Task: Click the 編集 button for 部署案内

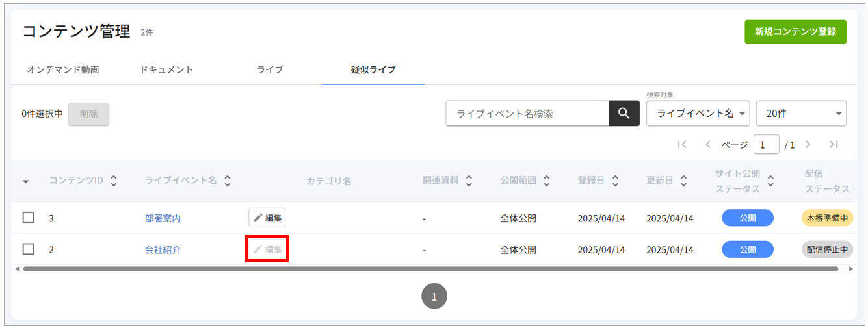Action: pos(267,218)
